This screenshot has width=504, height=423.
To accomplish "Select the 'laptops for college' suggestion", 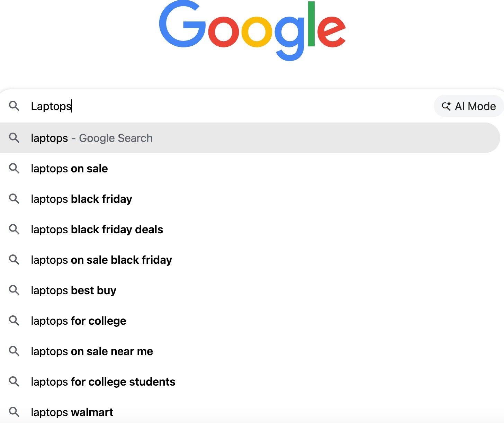I will 78,321.
